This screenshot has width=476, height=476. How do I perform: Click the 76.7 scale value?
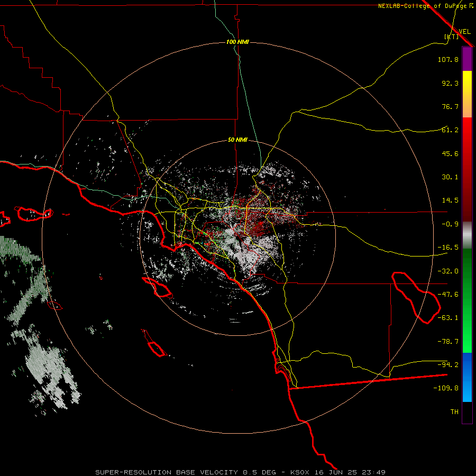point(450,106)
